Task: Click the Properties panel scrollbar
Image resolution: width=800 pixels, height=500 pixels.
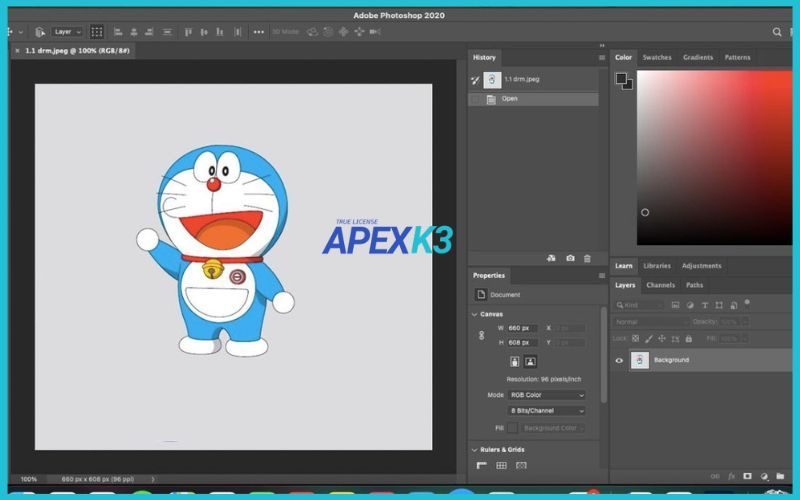Action: pos(604,355)
